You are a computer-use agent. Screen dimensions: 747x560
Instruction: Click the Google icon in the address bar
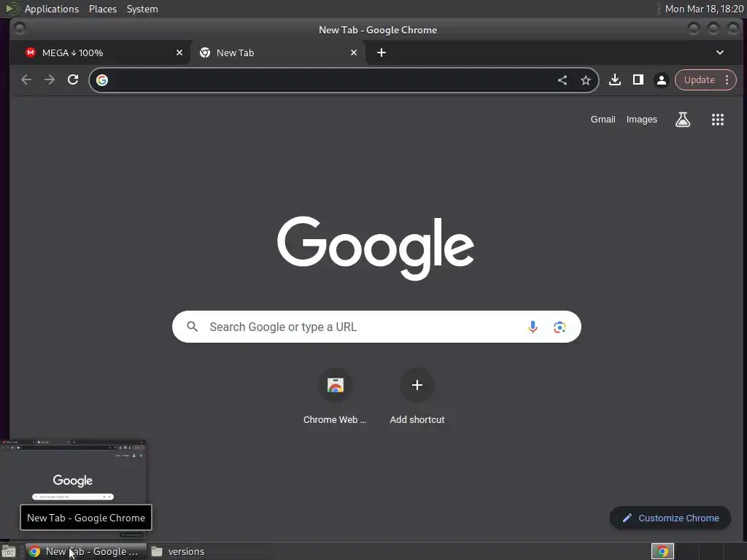pos(102,80)
